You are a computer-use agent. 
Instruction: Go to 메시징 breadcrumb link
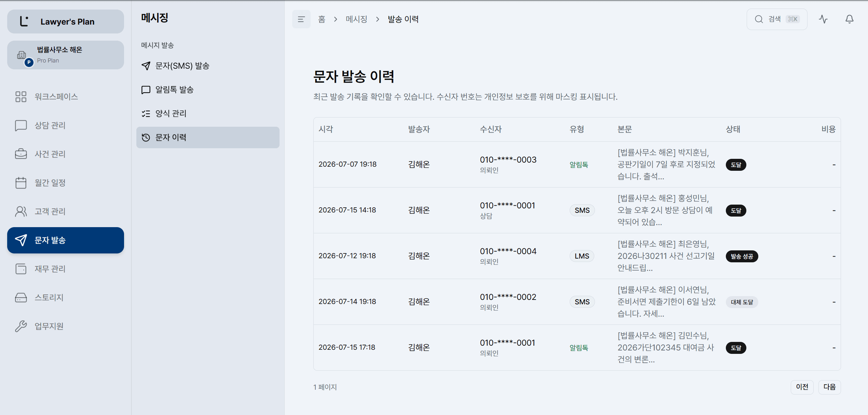pos(356,19)
